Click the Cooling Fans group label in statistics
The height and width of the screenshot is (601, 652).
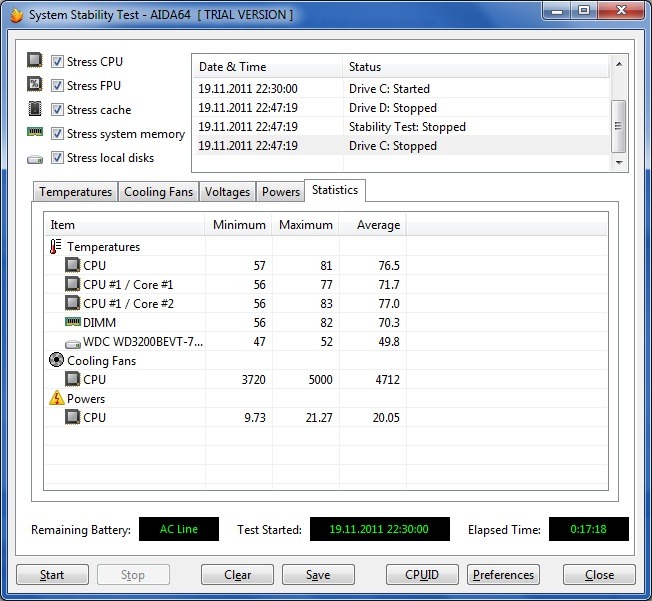(x=101, y=361)
